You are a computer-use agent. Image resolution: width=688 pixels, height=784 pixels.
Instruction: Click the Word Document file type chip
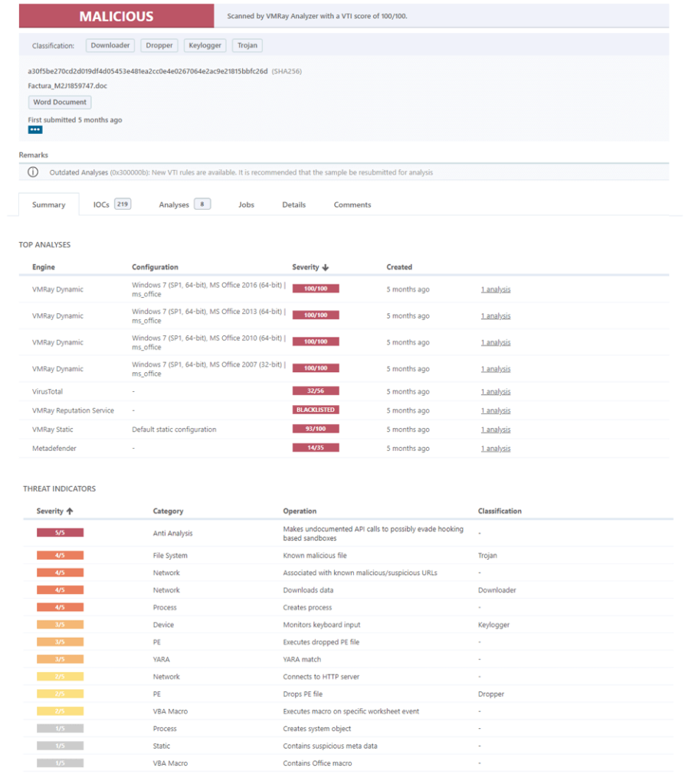coord(59,102)
